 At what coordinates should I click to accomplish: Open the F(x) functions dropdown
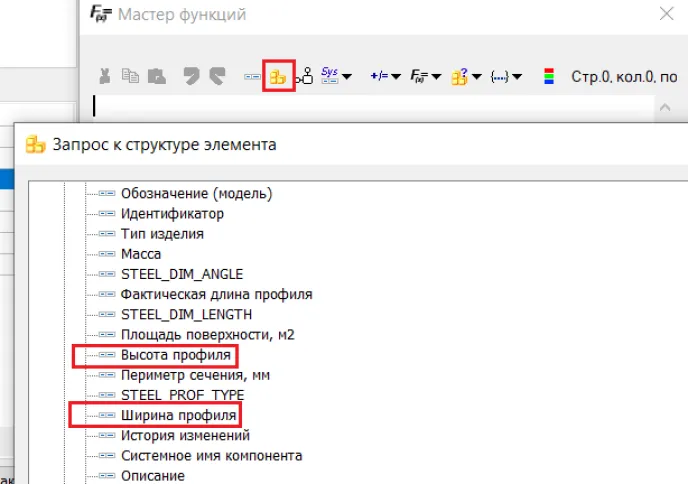click(x=425, y=76)
